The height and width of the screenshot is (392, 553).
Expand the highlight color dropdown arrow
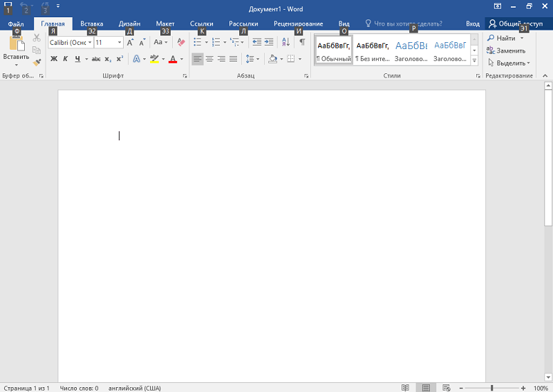163,59
